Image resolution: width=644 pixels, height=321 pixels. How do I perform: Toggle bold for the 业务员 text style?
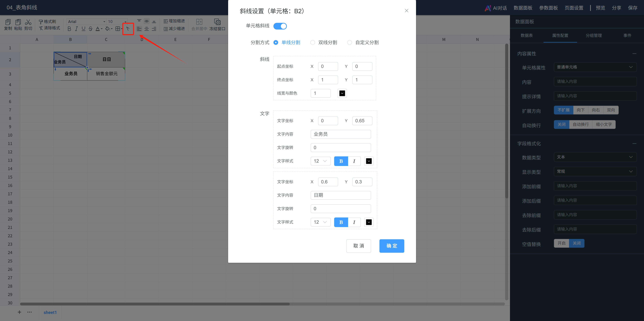pos(341,161)
